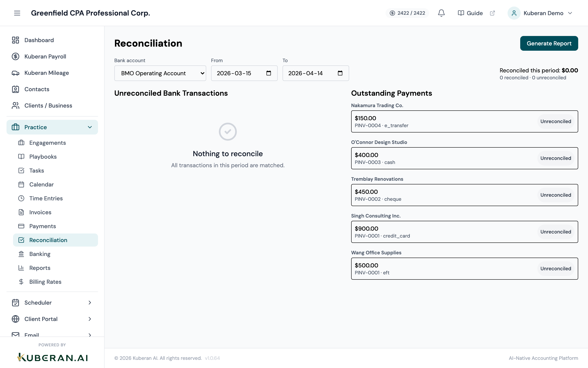Click the version text v1.0.64

(x=212, y=358)
